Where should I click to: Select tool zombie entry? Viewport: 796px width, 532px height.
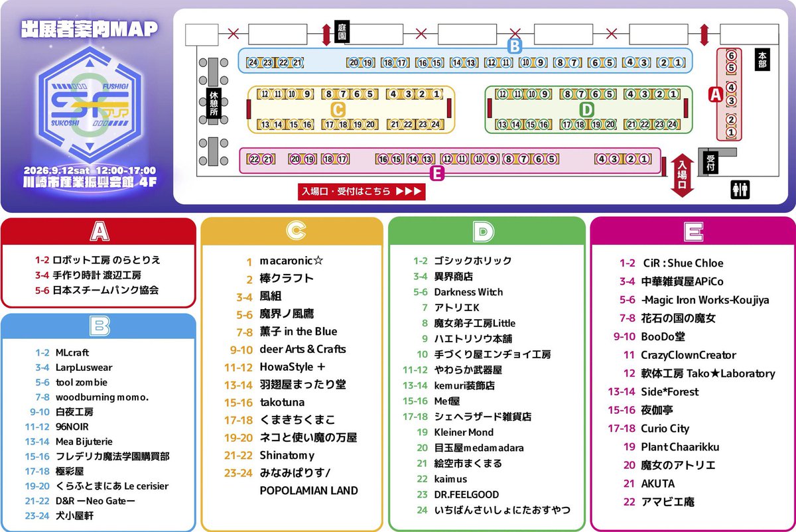[x=82, y=382]
